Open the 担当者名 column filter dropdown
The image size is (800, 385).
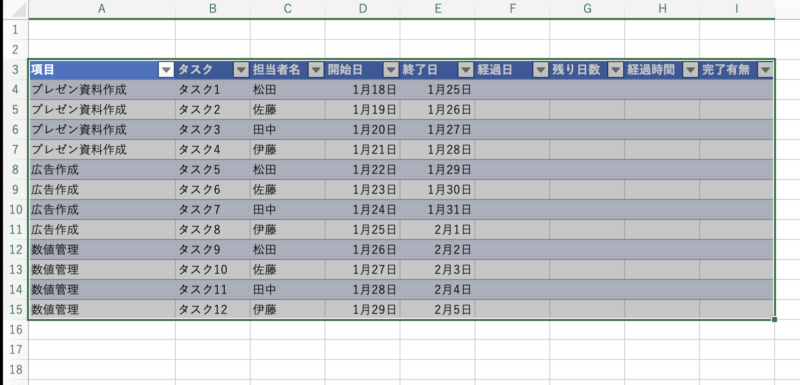[x=316, y=70]
